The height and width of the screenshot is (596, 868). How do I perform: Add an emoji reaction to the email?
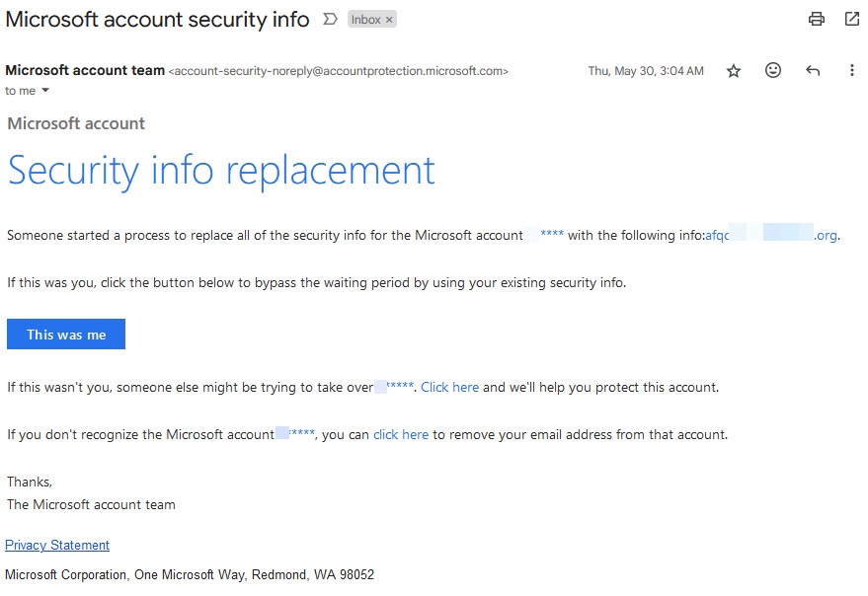click(773, 71)
